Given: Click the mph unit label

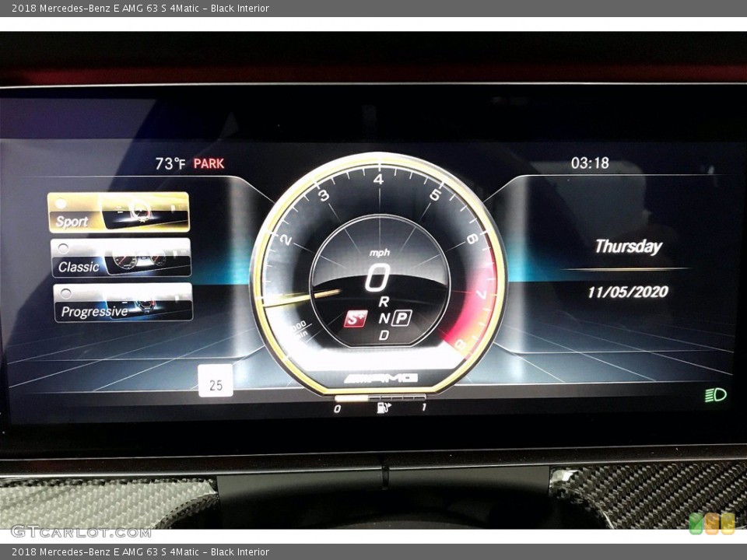Looking at the screenshot, I should [380, 253].
